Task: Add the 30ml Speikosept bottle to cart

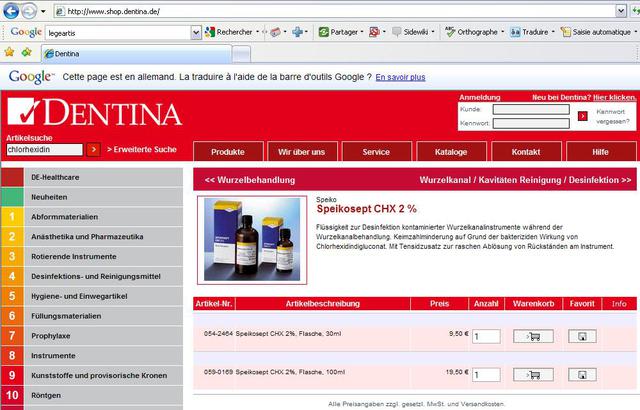Action: (x=532, y=337)
